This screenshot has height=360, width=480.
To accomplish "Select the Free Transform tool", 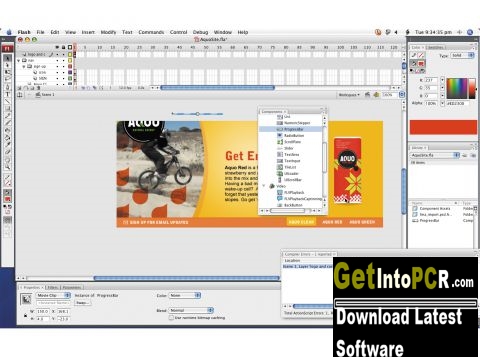I will pyautogui.click(x=7, y=72).
